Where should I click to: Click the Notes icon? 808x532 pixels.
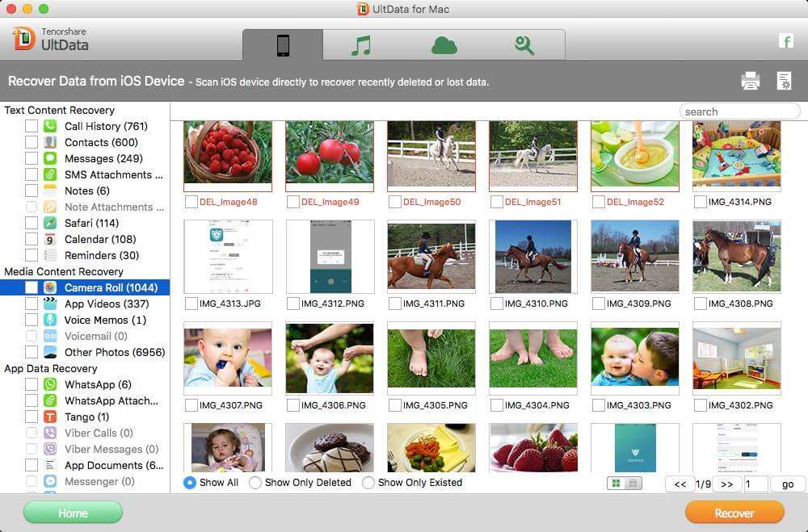pos(50,191)
